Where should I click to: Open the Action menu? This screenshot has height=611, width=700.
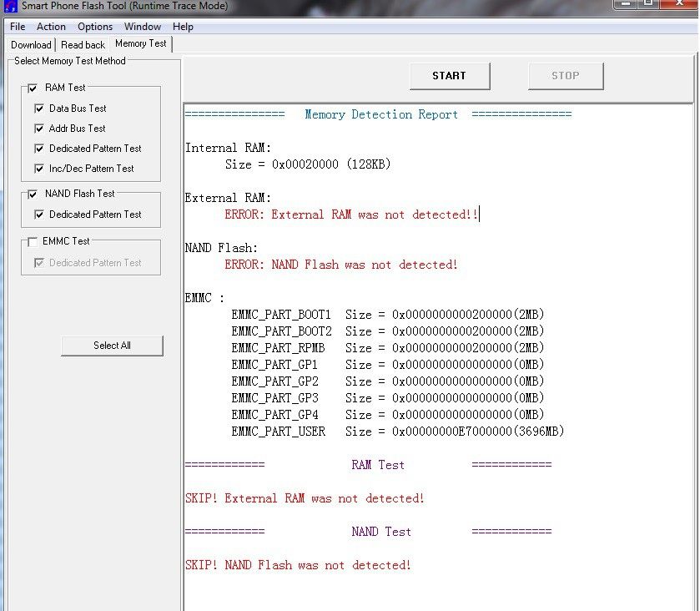(51, 27)
